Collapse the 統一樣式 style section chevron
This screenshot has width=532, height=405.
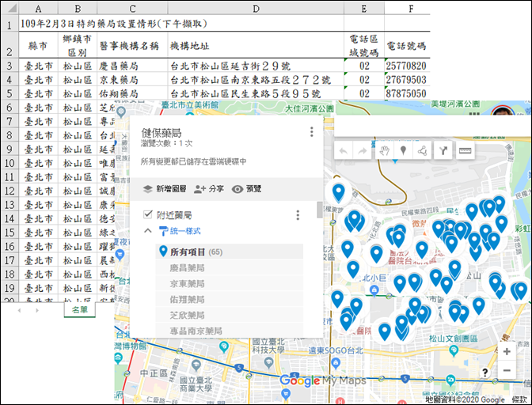tap(148, 231)
